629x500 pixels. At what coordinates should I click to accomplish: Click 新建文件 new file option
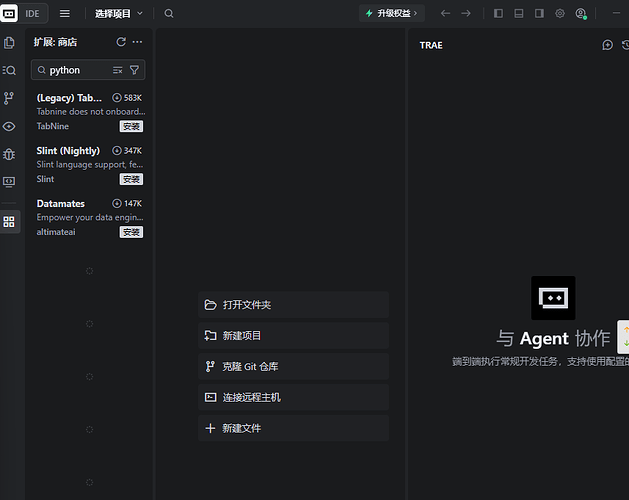[293, 429]
